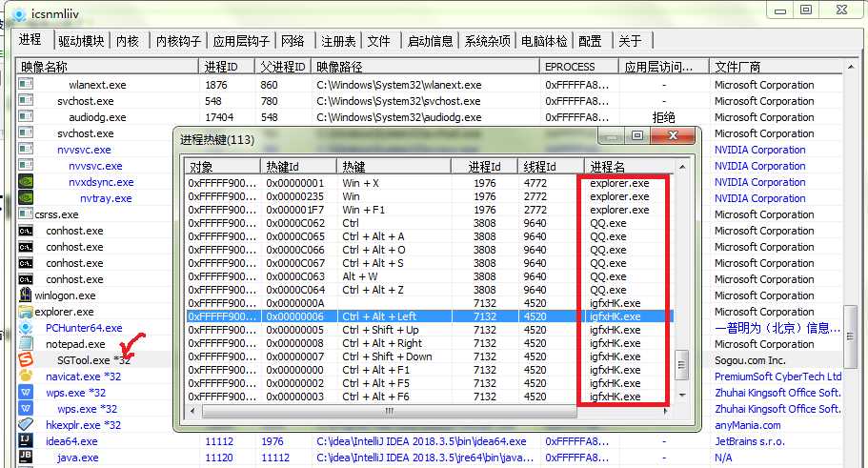Select the Ctrl + Alt + F5 row

430,383
